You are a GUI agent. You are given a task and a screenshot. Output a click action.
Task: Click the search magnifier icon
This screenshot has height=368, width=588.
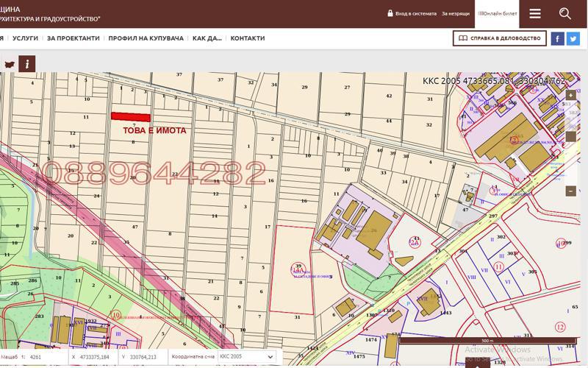pos(564,13)
